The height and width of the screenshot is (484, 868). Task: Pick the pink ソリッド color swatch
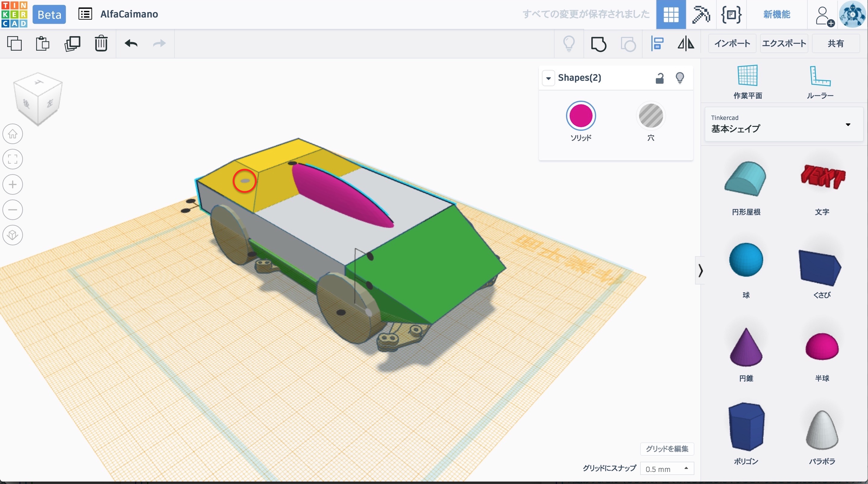tap(580, 116)
